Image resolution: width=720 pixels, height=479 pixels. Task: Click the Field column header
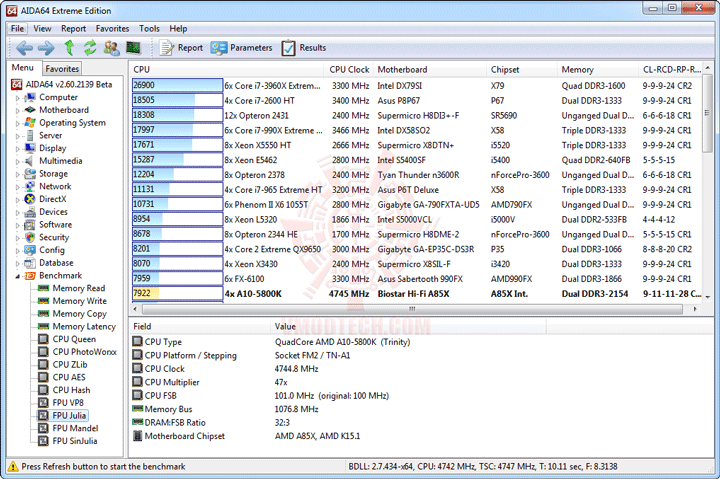[x=200, y=327]
